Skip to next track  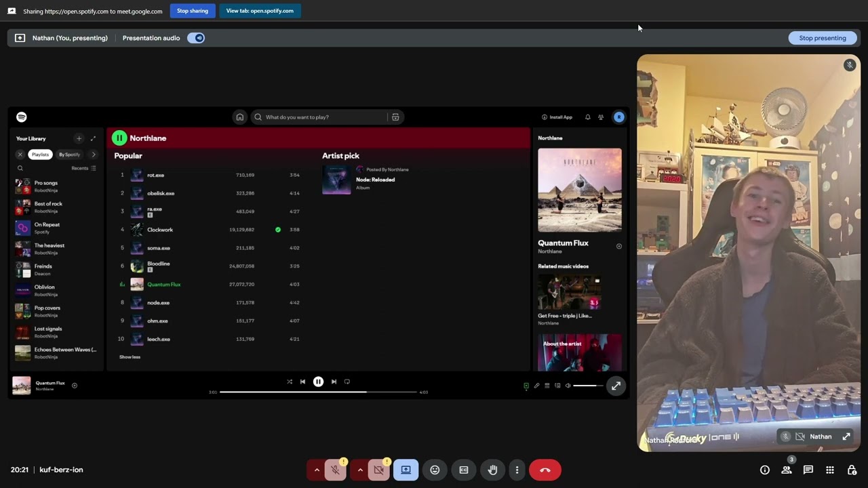[x=334, y=382]
